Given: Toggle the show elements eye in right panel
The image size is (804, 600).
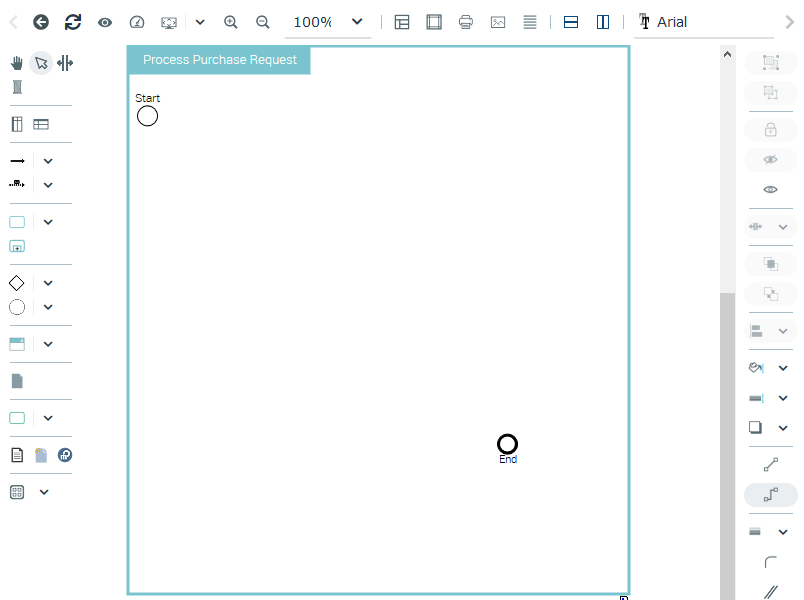Looking at the screenshot, I should pyautogui.click(x=770, y=189).
